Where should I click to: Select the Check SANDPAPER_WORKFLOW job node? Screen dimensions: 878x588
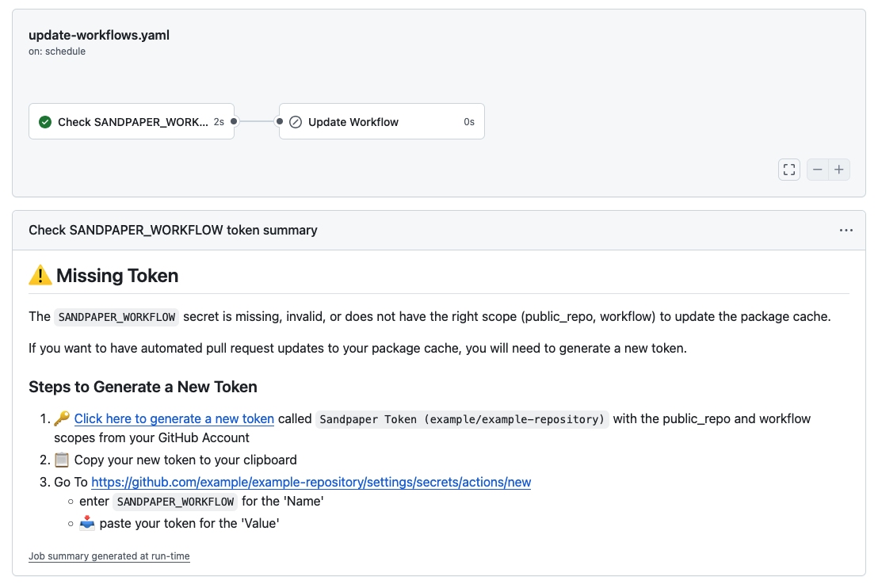[131, 121]
